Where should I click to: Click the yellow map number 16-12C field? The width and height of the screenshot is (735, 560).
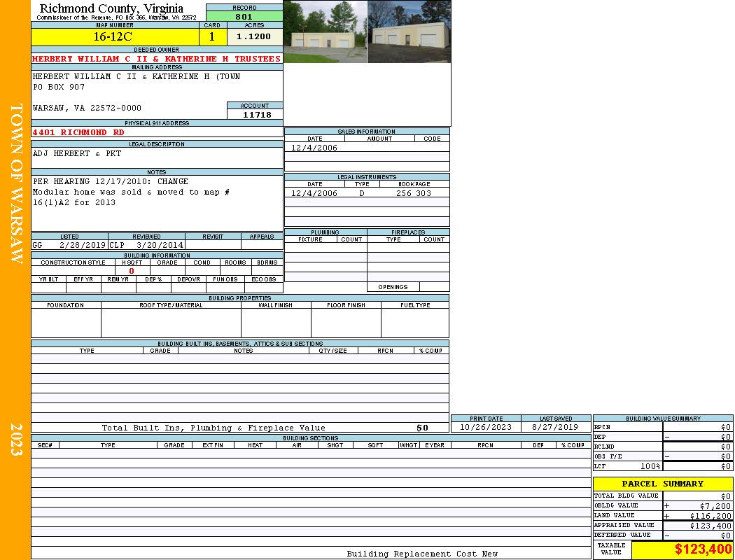tap(115, 36)
